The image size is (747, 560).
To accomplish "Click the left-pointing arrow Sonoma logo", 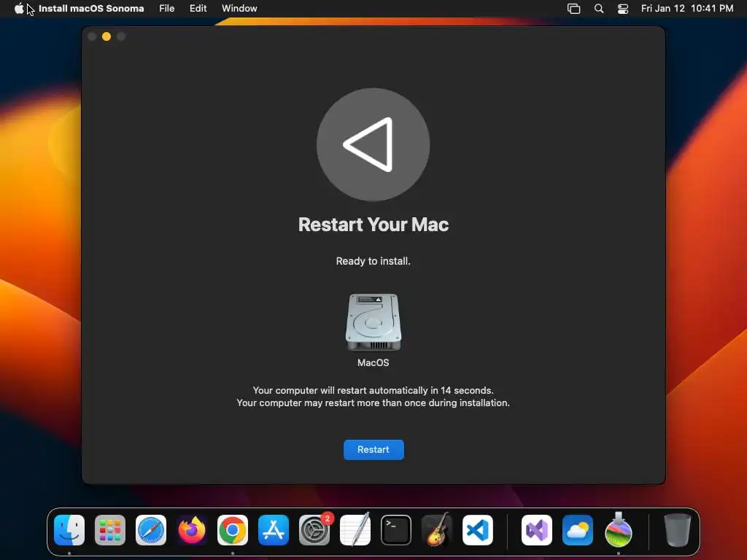I will (x=373, y=144).
